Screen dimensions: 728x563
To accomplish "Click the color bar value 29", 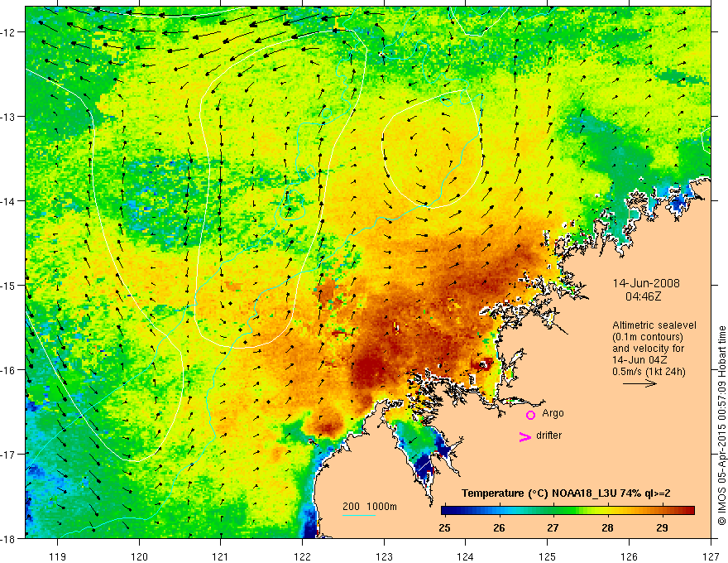I will [662, 527].
